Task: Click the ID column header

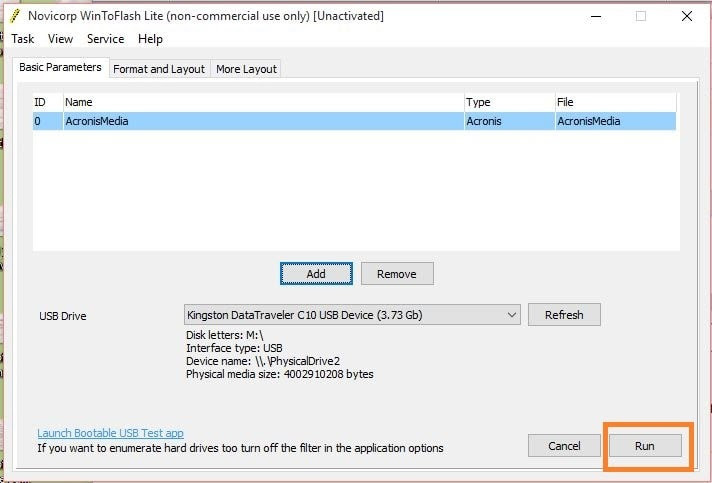Action: pyautogui.click(x=47, y=102)
